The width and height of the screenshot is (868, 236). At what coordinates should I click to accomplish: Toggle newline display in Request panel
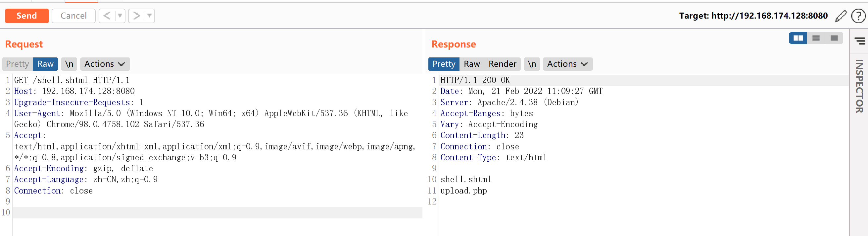[x=69, y=64]
